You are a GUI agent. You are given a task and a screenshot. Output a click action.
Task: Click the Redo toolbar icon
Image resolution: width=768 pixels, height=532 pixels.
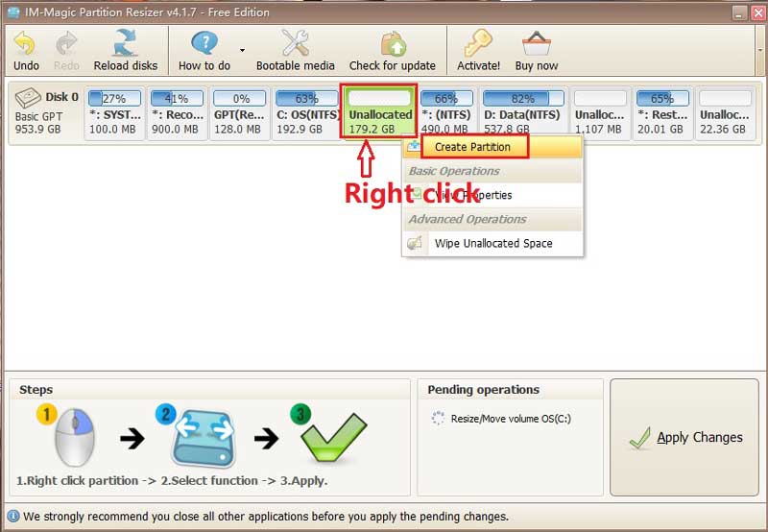click(x=66, y=43)
